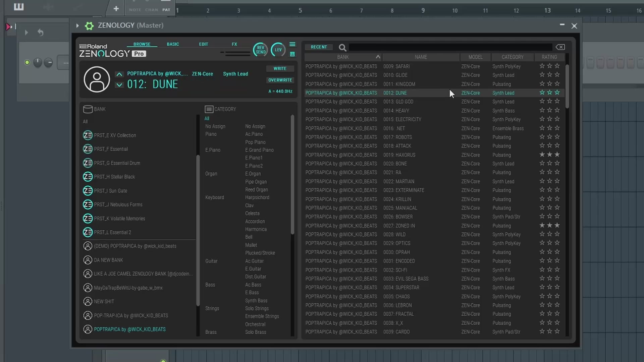Open the hamburger menu icon in ZENOLOGY

[x=292, y=44]
